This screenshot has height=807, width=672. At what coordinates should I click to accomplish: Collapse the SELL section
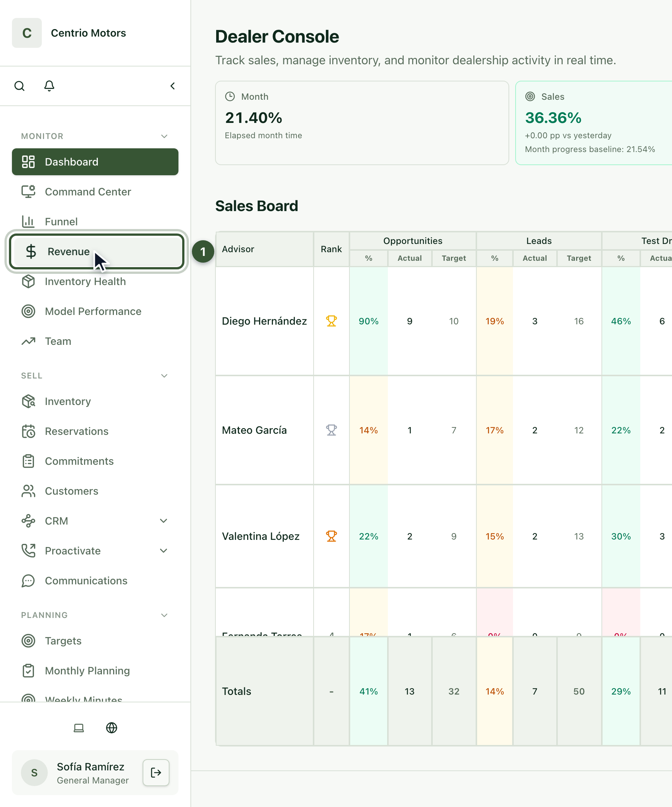pos(164,375)
